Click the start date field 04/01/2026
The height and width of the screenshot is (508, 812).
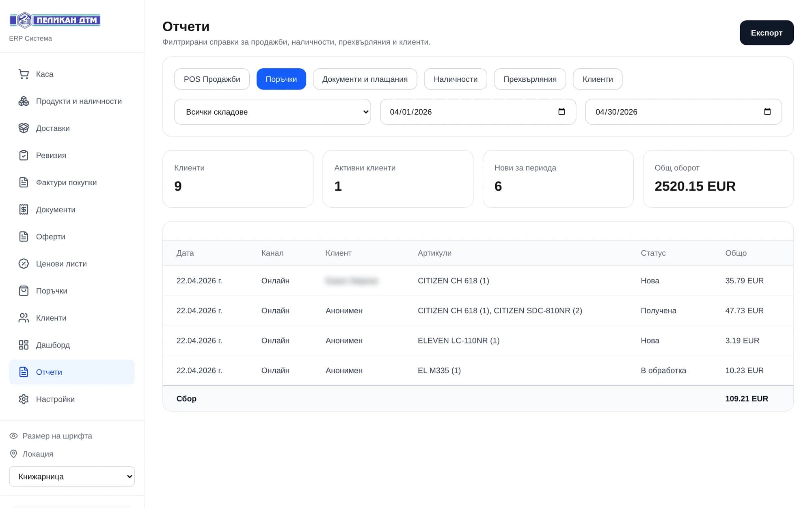pos(478,112)
